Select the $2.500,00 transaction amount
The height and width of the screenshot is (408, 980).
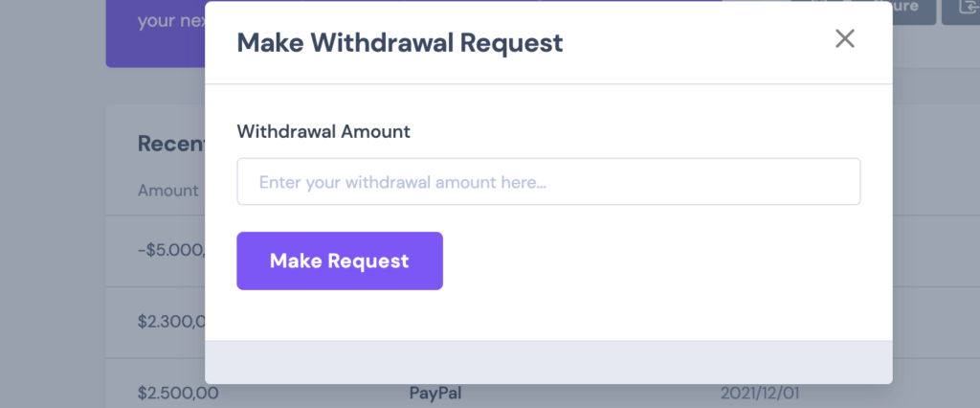click(x=177, y=394)
